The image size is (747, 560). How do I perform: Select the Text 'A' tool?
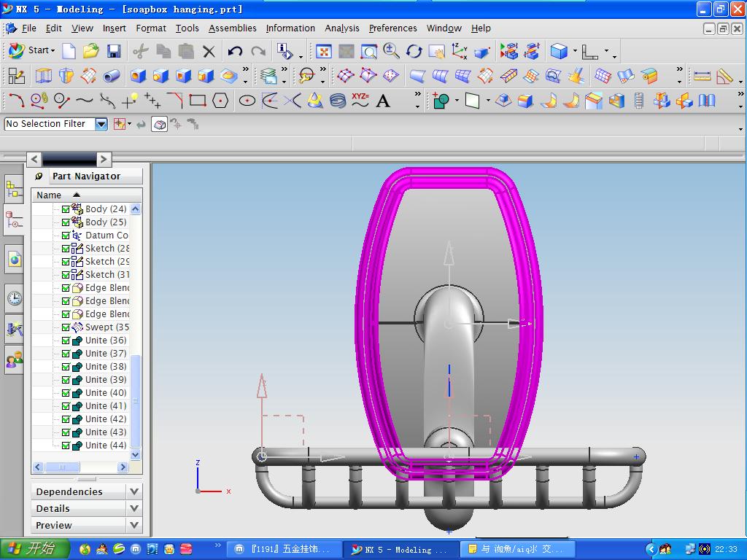383,101
